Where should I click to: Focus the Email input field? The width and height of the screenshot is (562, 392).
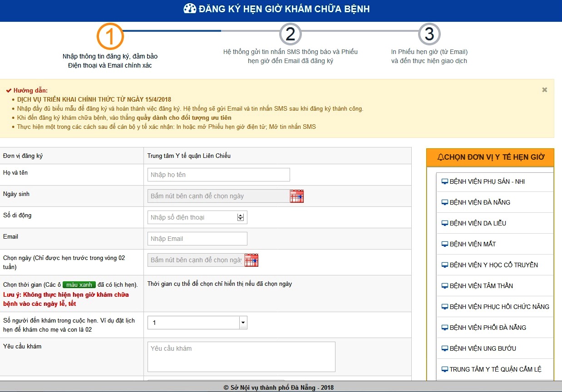[197, 239]
